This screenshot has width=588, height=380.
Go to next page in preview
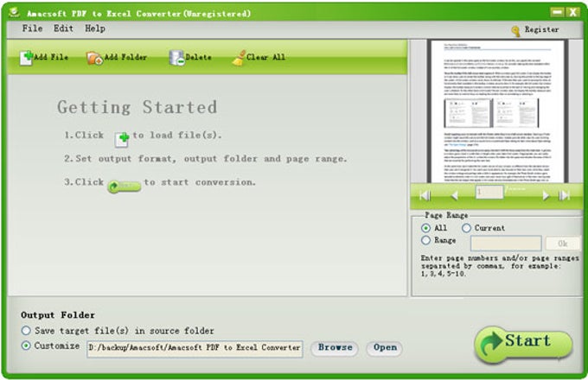[546, 195]
